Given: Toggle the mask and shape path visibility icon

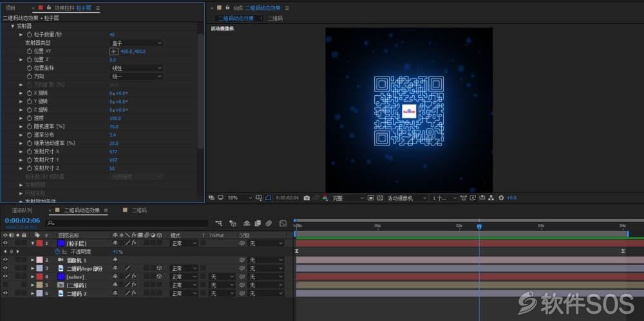Looking at the screenshot, I should [x=268, y=198].
